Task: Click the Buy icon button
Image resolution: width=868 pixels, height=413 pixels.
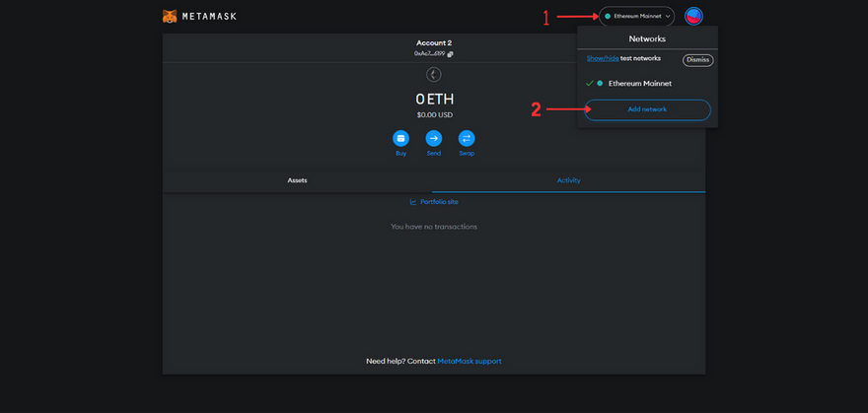Action: [x=400, y=139]
